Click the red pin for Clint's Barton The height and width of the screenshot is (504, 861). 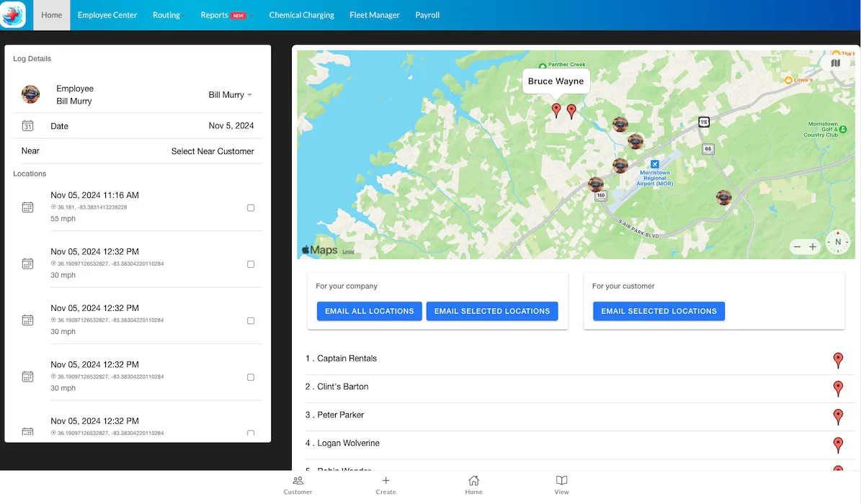tap(838, 389)
